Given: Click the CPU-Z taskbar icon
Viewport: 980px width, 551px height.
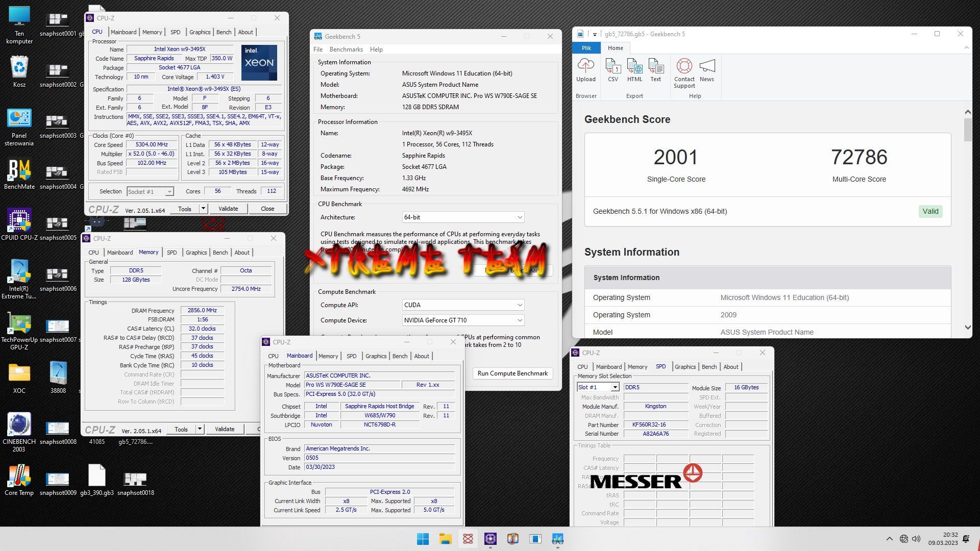Looking at the screenshot, I should [x=491, y=539].
